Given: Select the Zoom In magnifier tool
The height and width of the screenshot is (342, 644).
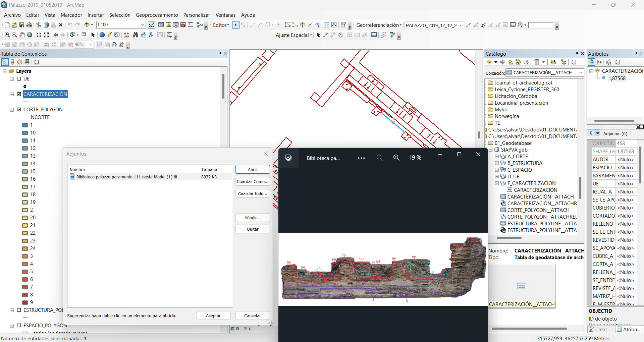Looking at the screenshot, I should tap(7, 35).
